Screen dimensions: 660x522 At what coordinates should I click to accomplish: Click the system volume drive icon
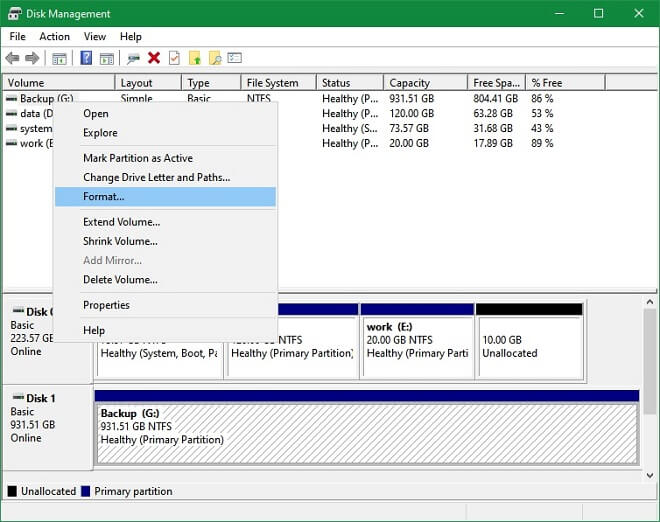tap(11, 128)
